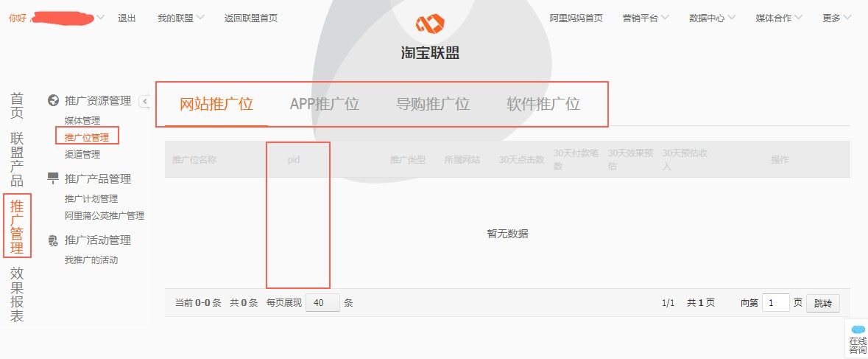Viewport: 868px width, 359px height.
Task: Expand the username dropdown arrow
Action: (x=100, y=18)
